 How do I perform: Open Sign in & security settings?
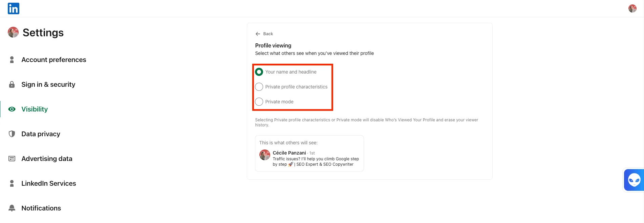[48, 84]
